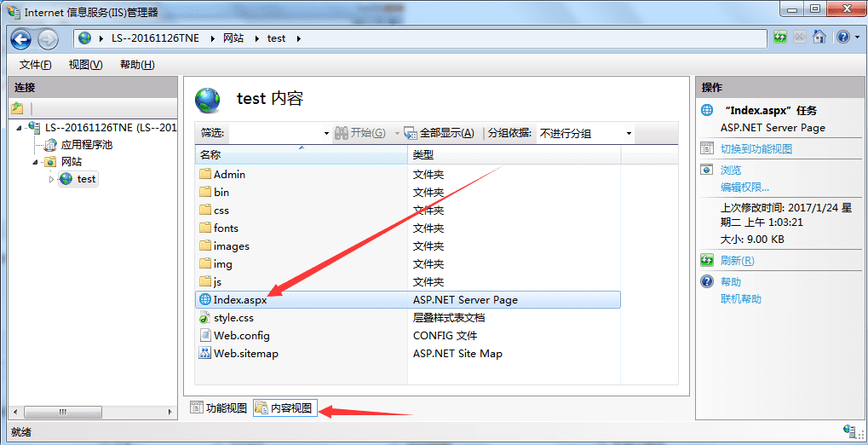Click the create connection icon in 连接 panel
Screen dimensions: 868x445
coord(17,108)
